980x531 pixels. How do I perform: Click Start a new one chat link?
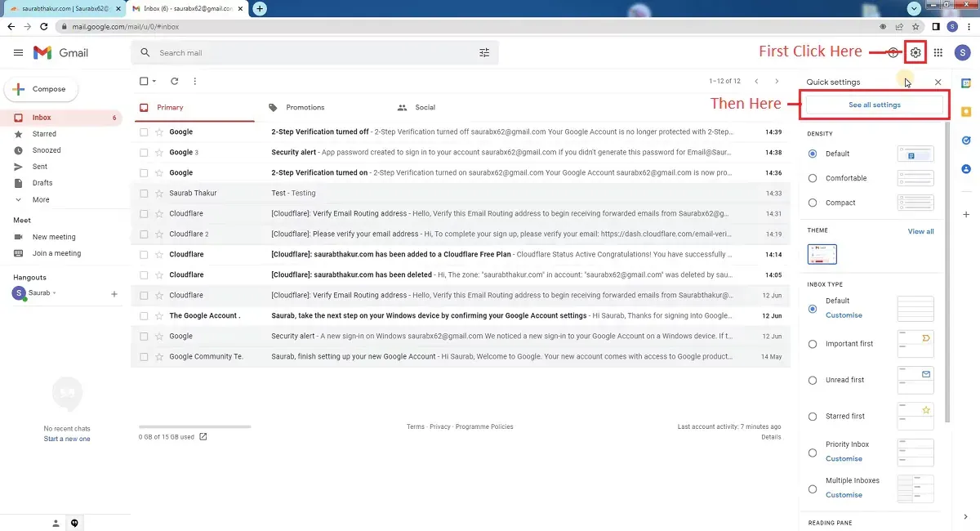[x=67, y=439]
